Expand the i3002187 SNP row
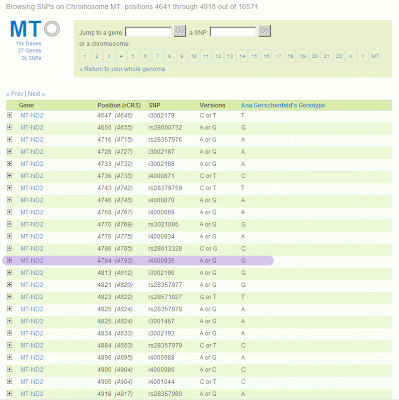Viewport: 399px width, 400px height. click(9, 151)
